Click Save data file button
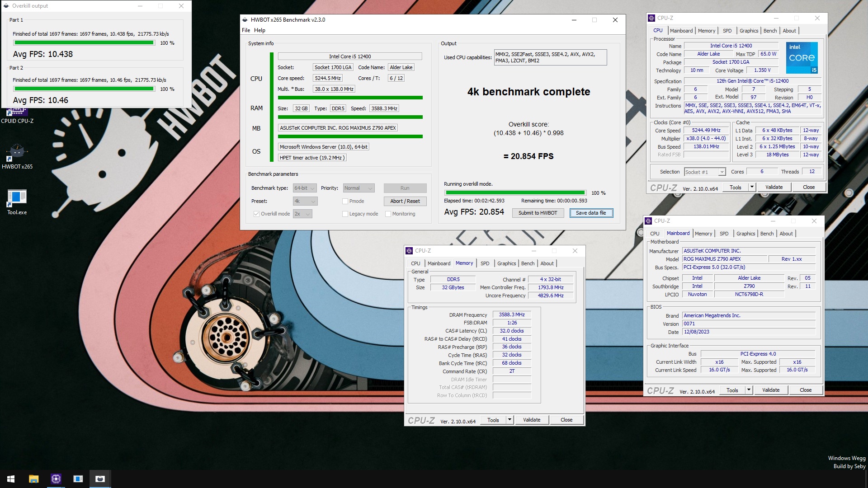 (591, 213)
